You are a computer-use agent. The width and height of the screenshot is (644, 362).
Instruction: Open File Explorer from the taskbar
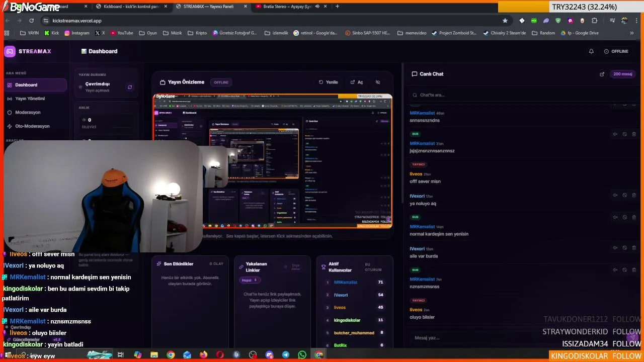tap(154, 355)
